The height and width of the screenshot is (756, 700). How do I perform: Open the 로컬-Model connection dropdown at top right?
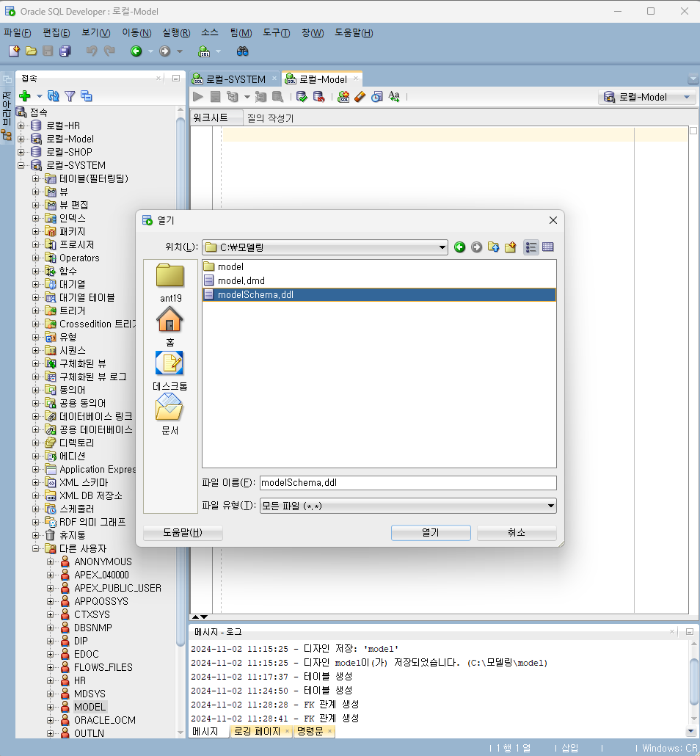(647, 97)
